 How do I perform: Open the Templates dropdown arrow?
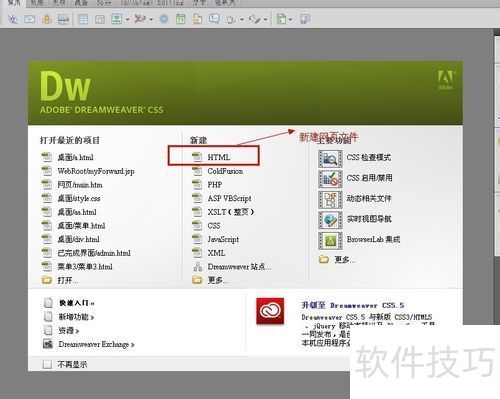290,20
